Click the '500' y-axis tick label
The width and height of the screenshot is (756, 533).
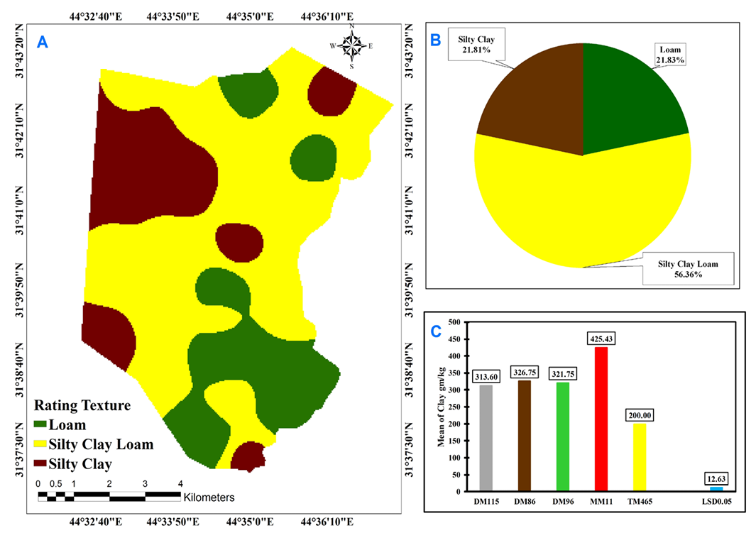tap(454, 322)
